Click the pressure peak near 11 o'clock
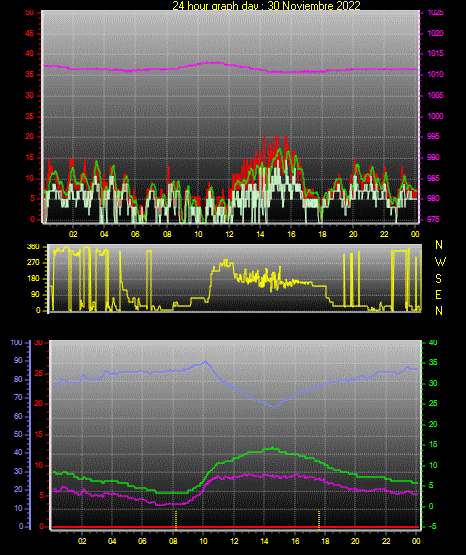This screenshot has width=466, height=555. click(x=213, y=63)
